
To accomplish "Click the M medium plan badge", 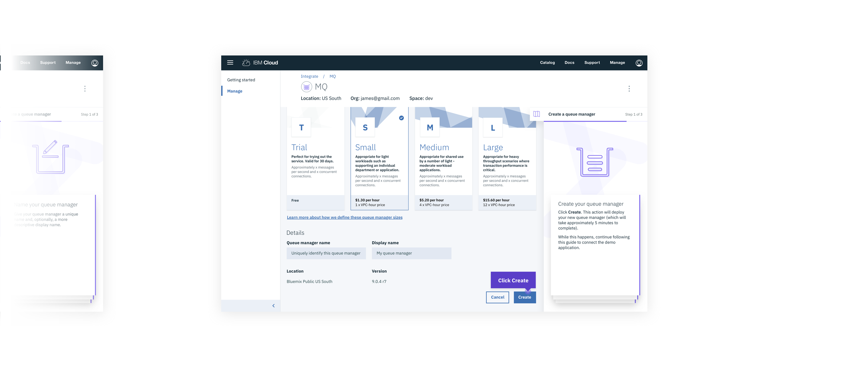I will coord(429,128).
